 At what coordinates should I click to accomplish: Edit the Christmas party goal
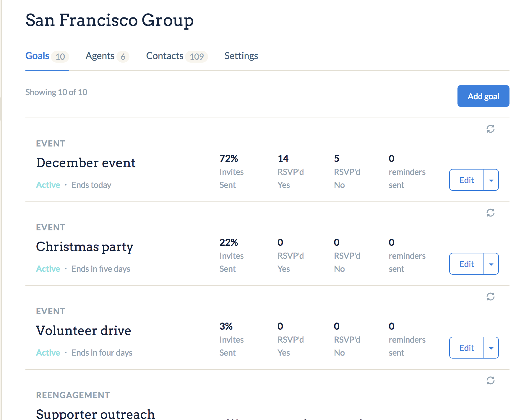(467, 264)
